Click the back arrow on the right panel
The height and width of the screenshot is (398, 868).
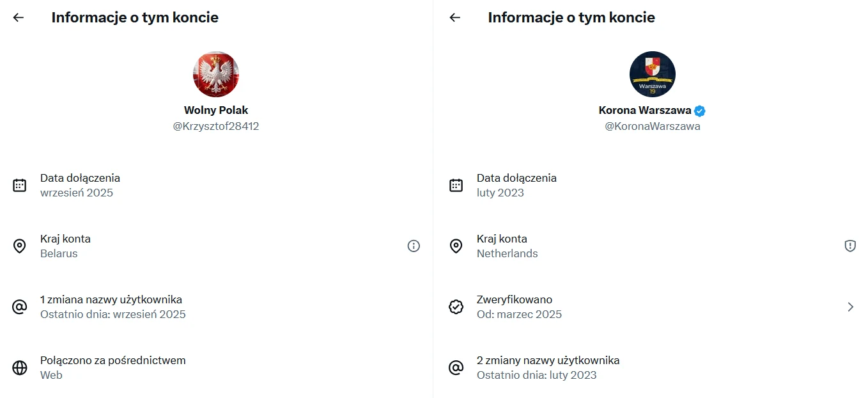coord(454,17)
